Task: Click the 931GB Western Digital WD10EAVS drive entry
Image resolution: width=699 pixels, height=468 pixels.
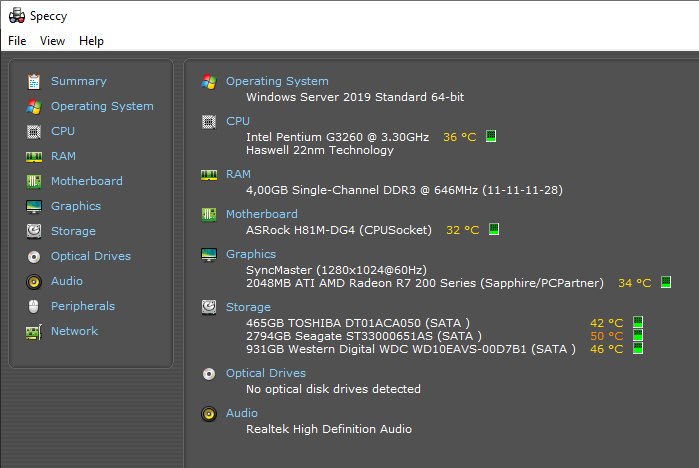Action: click(411, 349)
